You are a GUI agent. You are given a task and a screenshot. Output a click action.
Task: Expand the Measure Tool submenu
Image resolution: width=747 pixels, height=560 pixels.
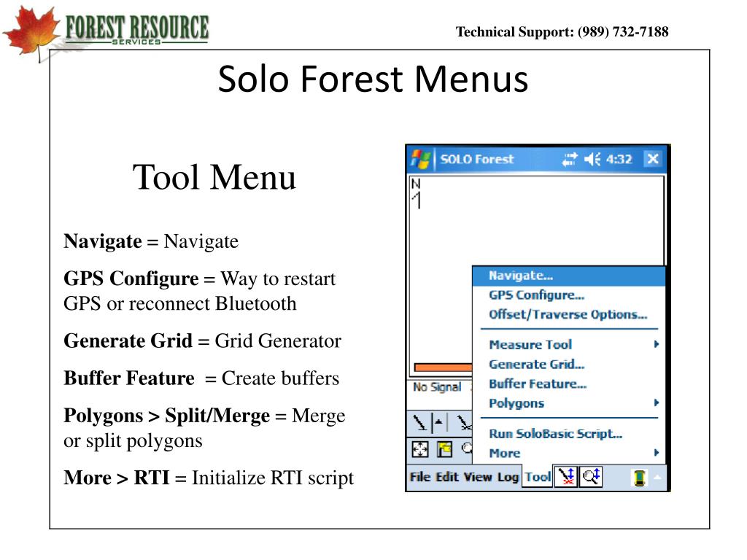[x=569, y=344]
